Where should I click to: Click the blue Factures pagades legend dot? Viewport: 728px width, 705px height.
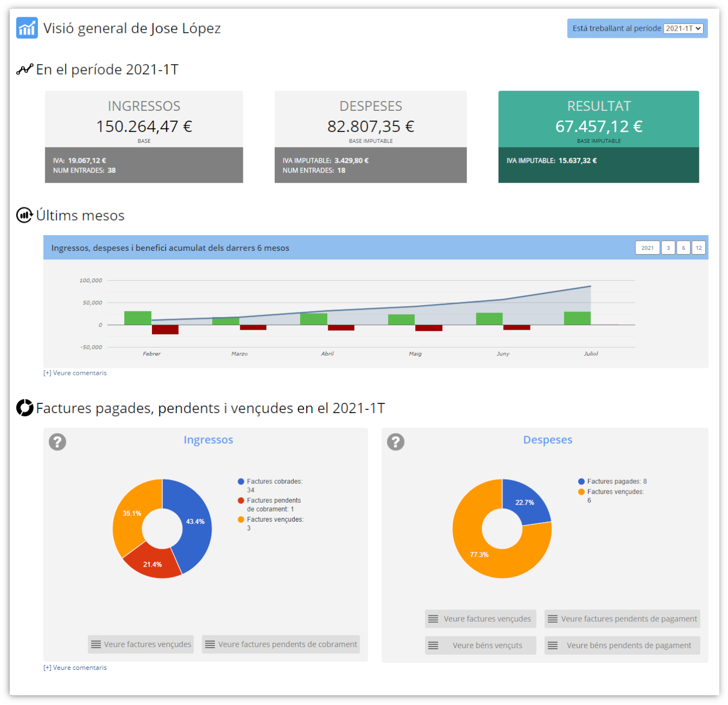coord(581,481)
